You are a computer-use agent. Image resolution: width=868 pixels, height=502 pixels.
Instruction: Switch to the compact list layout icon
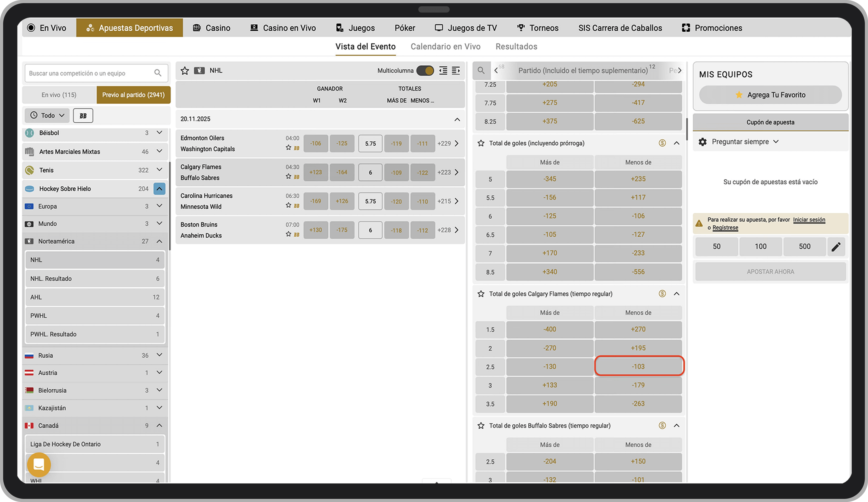443,71
